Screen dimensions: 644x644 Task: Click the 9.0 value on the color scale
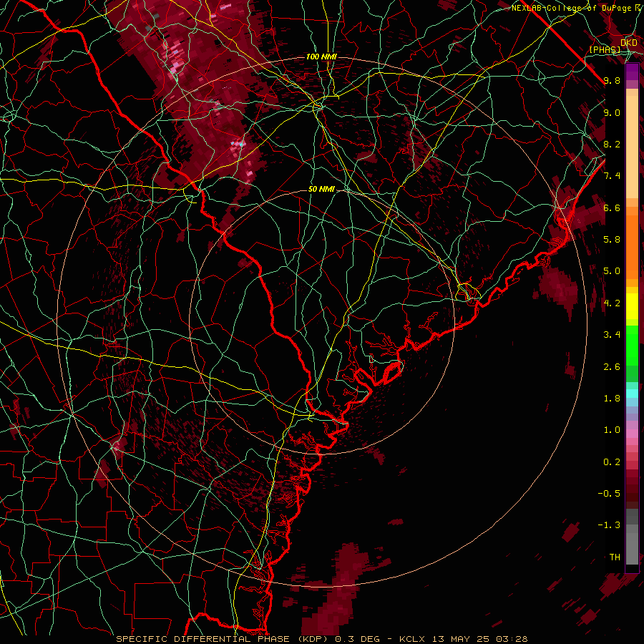tap(612, 113)
